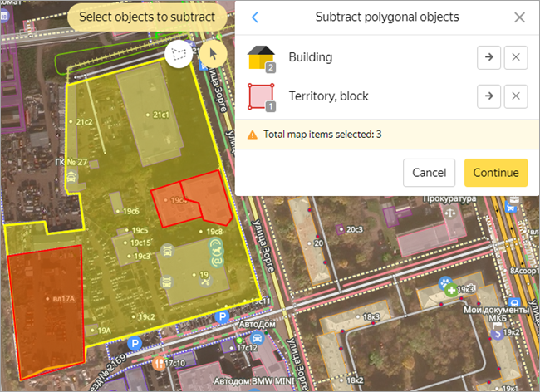Click the orange restaurant marker near 17с10
The height and width of the screenshot is (392, 540).
(158, 363)
